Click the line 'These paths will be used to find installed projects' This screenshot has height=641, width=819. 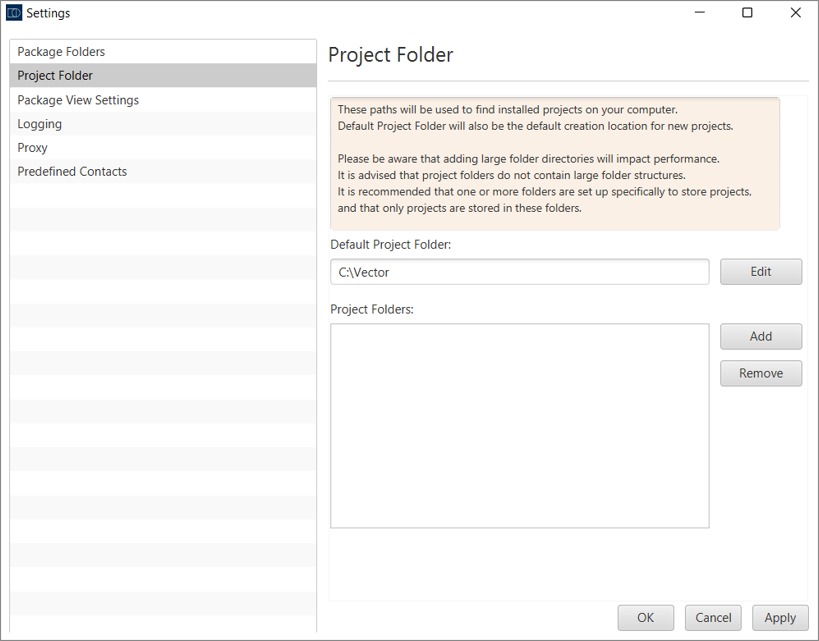pos(508,110)
